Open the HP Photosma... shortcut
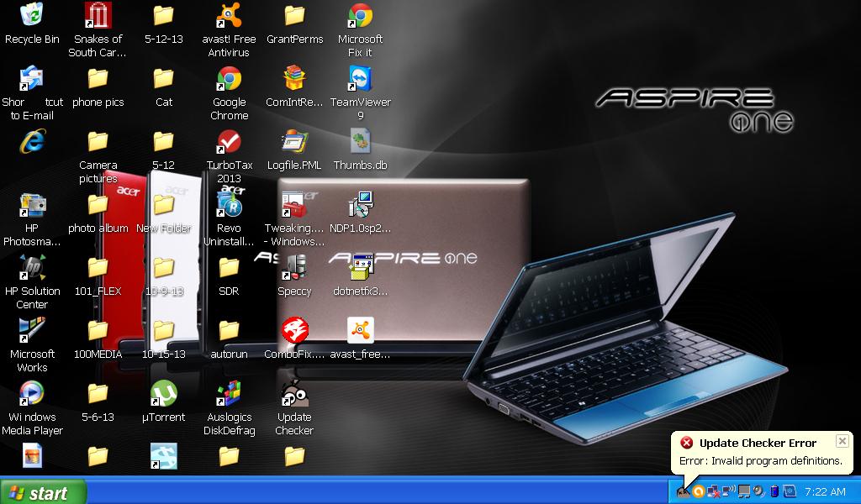This screenshot has width=861, height=504. [x=32, y=205]
